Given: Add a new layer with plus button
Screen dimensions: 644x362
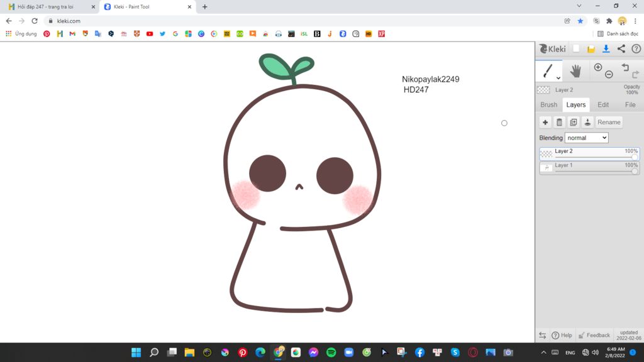Looking at the screenshot, I should pyautogui.click(x=545, y=123).
